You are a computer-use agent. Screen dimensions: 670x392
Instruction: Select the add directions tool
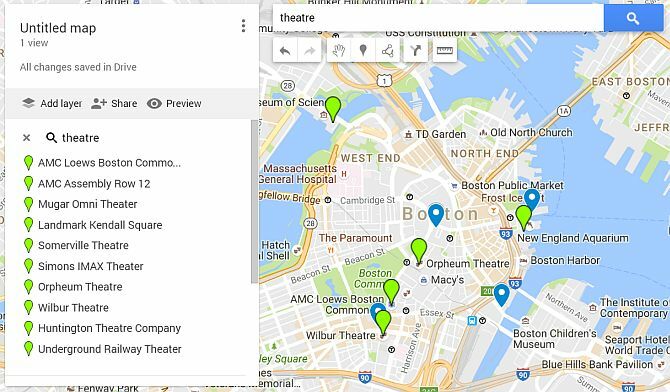tap(416, 51)
